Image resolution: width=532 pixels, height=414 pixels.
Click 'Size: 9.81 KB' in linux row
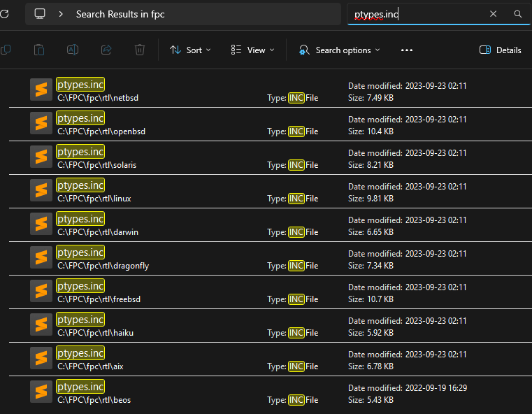coord(371,199)
